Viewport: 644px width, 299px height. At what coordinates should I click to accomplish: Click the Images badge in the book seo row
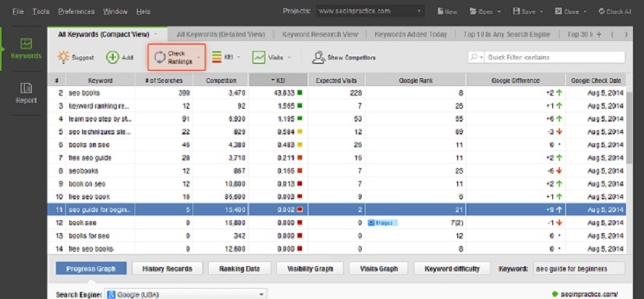click(383, 223)
